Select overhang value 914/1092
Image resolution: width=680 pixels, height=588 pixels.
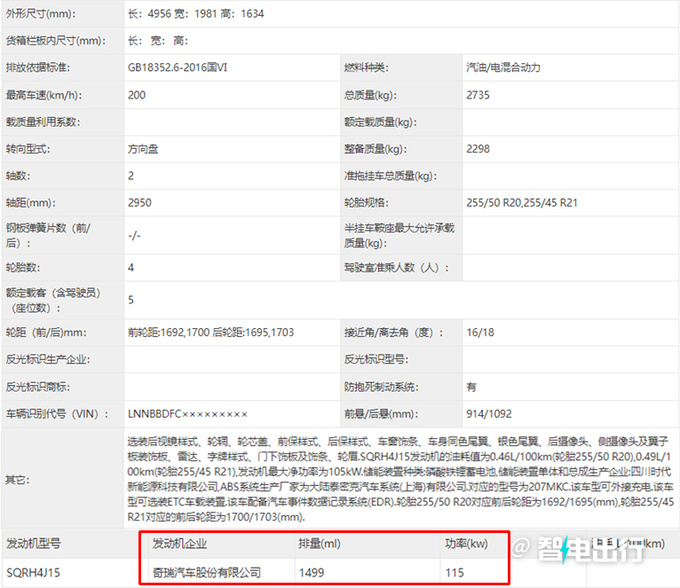[489, 414]
